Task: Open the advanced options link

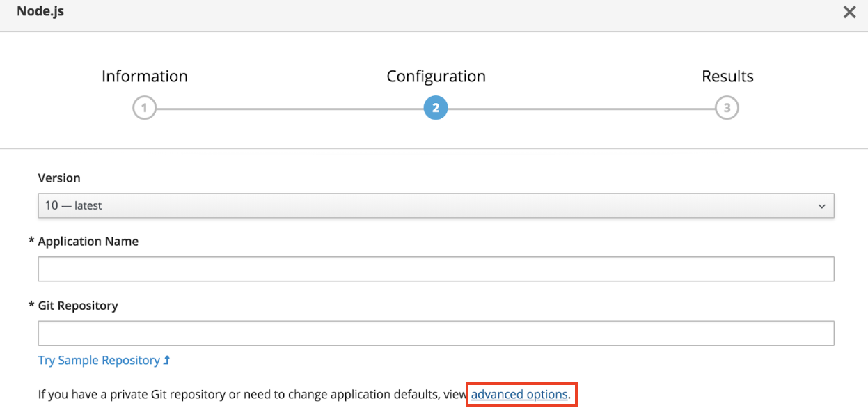Action: click(519, 395)
